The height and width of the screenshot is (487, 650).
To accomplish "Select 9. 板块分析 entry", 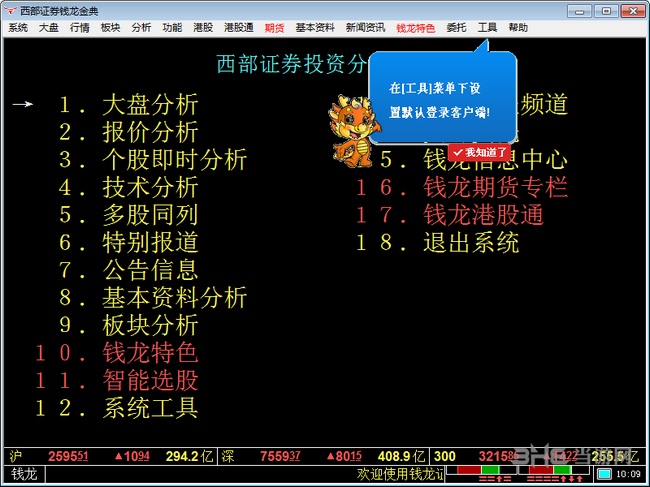I will pyautogui.click(x=129, y=325).
